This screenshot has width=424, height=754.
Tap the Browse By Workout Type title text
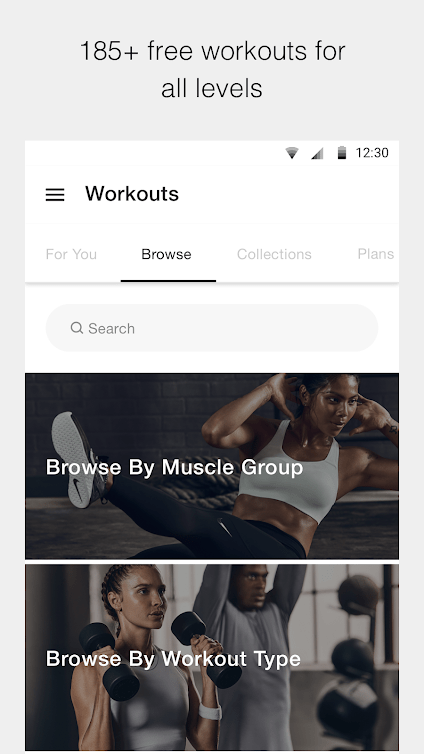coord(173,659)
